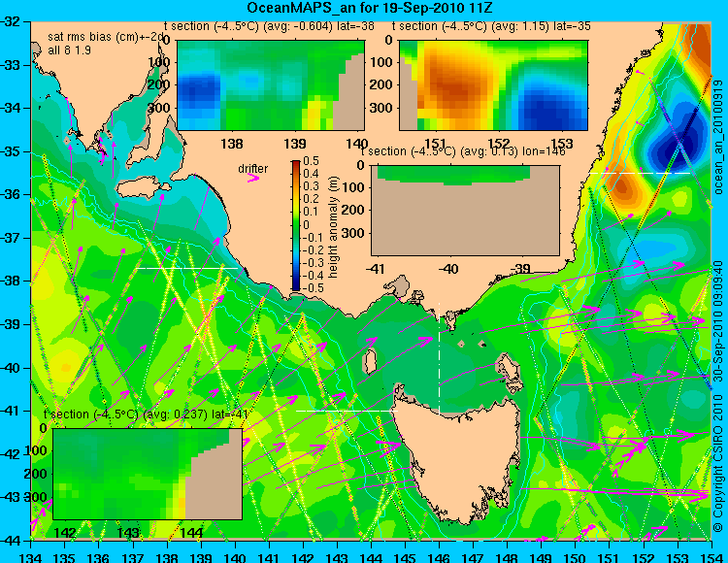This screenshot has width=728, height=563.
Task: Click the main longitude axis label 141
Action: pyautogui.click(x=269, y=557)
